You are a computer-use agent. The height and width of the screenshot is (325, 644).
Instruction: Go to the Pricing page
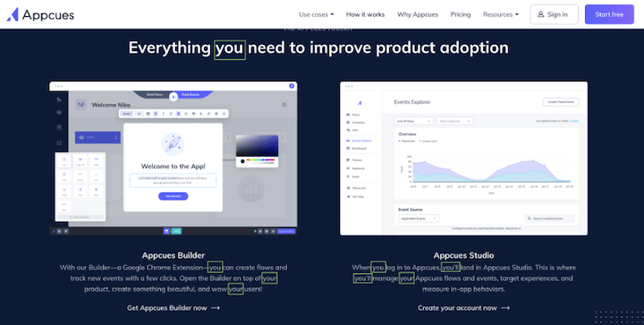click(x=461, y=14)
